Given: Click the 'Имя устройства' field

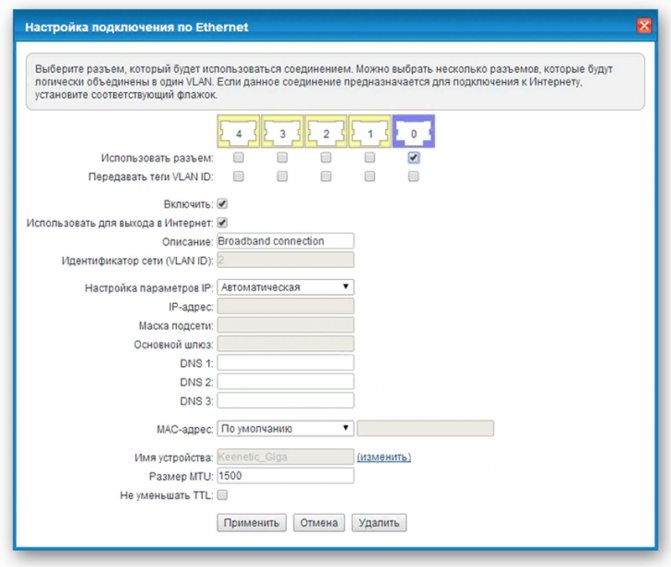Looking at the screenshot, I should pos(285,457).
